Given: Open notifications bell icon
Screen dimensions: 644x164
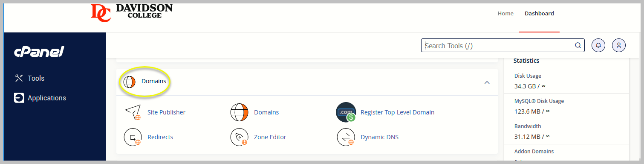Looking at the screenshot, I should [x=598, y=45].
